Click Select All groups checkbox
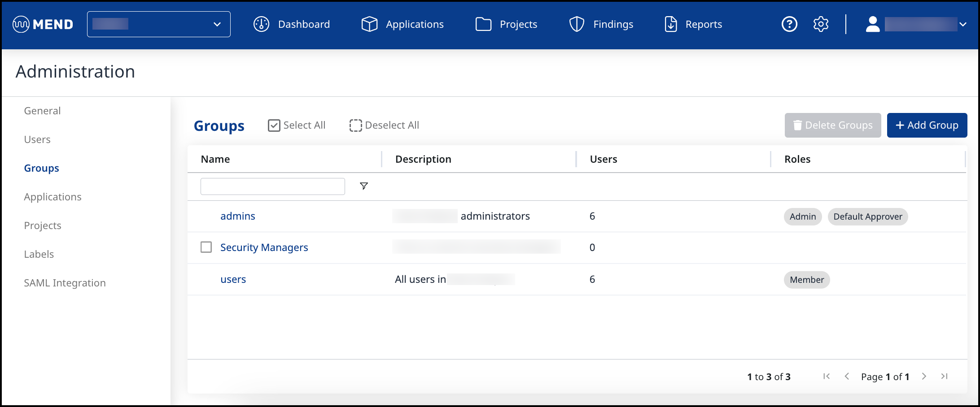980x407 pixels. tap(274, 126)
